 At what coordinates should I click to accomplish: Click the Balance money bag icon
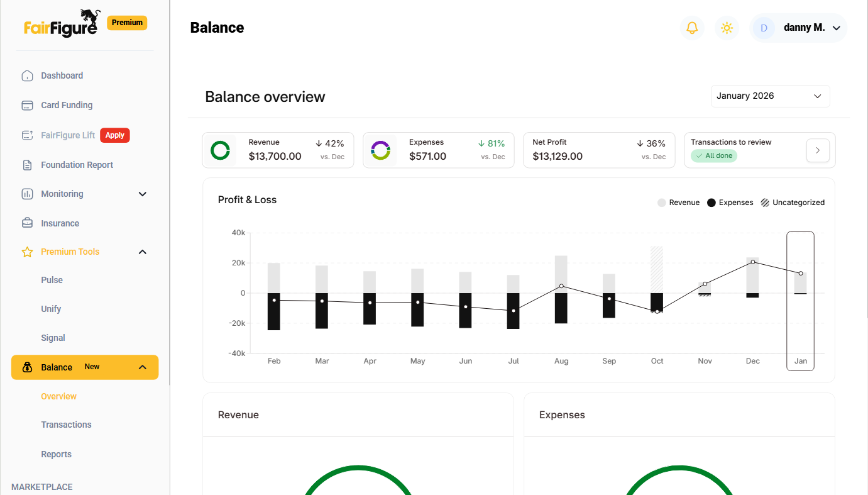point(28,367)
